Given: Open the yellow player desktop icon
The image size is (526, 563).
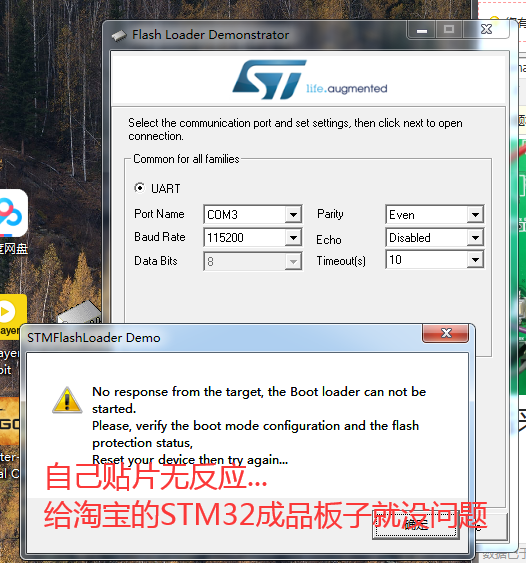Looking at the screenshot, I should point(13,316).
